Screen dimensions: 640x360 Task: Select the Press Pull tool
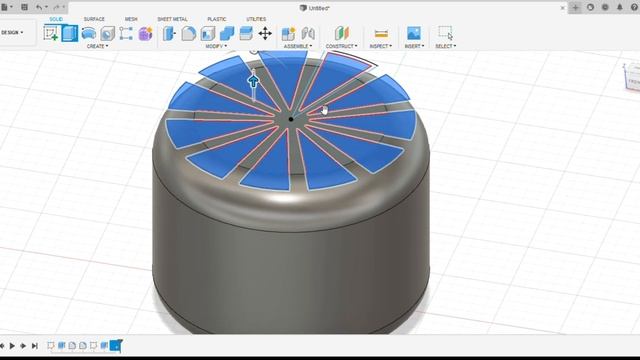pos(169,33)
